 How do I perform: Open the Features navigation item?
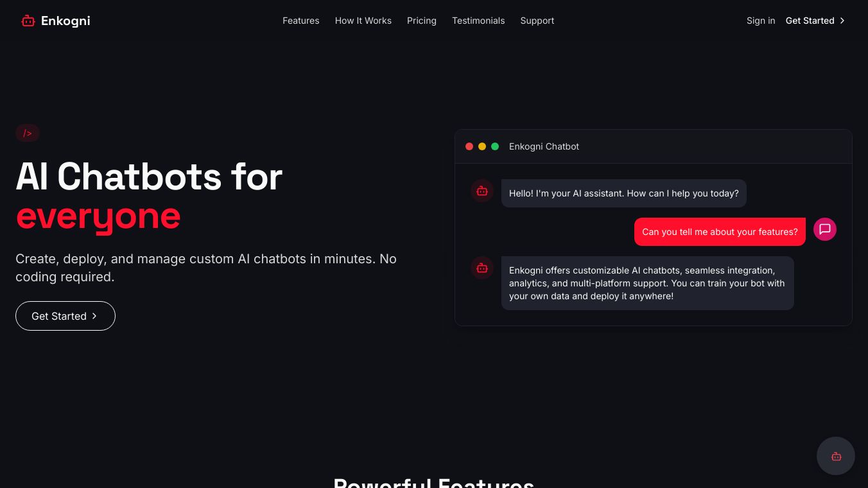coord(300,21)
